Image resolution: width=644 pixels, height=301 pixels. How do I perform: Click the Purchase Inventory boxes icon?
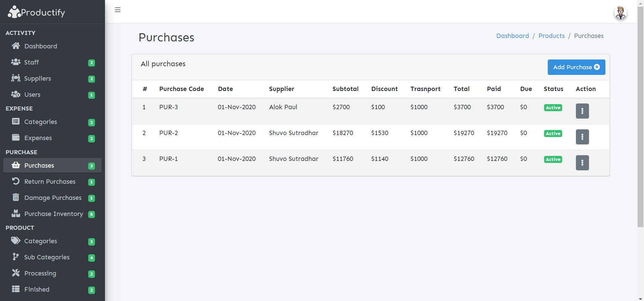coord(16,213)
